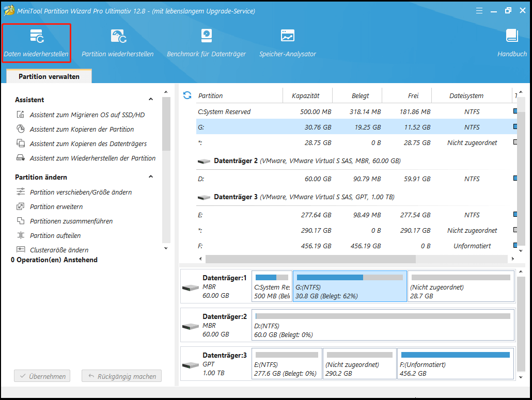Click horizontal scrollbar of partition list
Image resolution: width=532 pixels, height=400 pixels.
pos(310,259)
